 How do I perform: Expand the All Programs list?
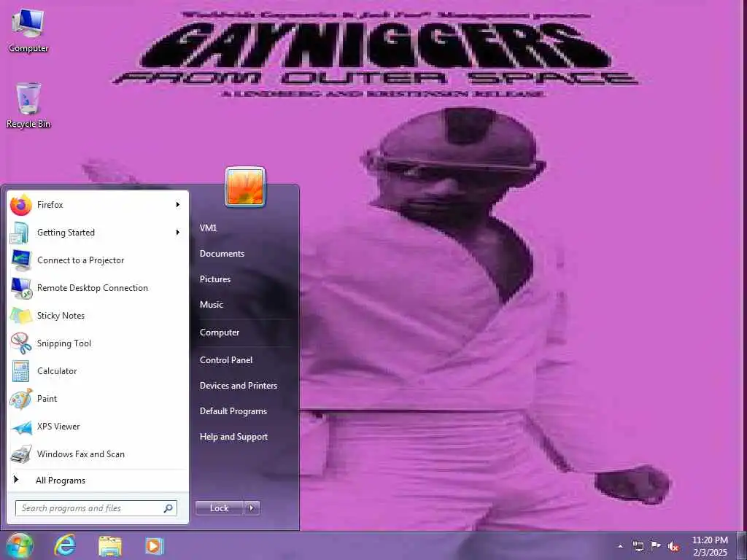click(98, 481)
